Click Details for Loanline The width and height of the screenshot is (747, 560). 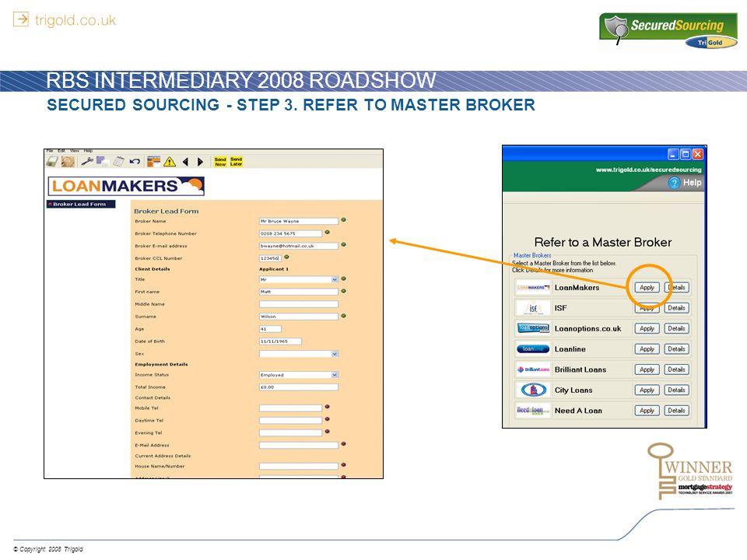pyautogui.click(x=676, y=349)
